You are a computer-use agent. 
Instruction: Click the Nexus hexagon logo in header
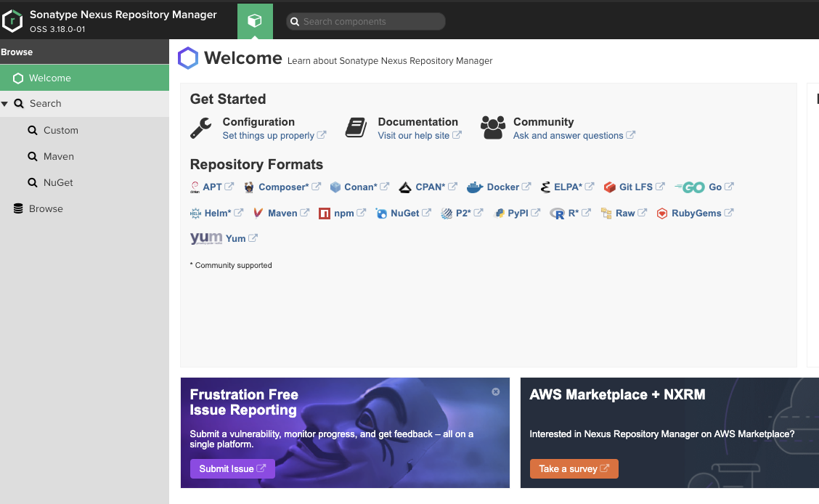pos(12,21)
